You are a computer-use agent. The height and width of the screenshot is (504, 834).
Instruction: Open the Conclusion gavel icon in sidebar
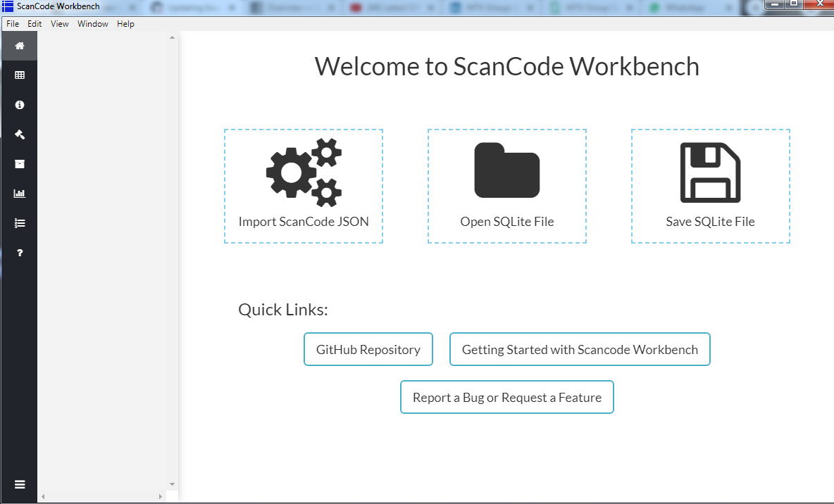click(x=20, y=134)
